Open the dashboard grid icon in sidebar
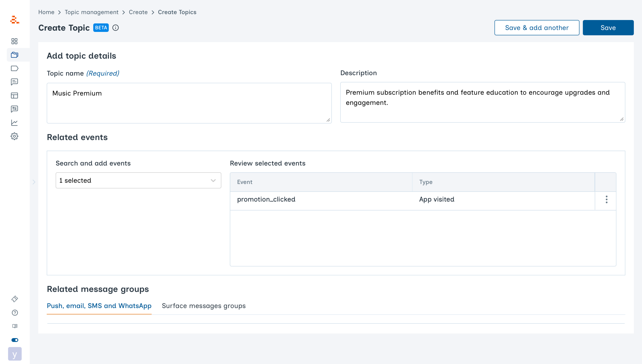The image size is (642, 364). click(x=15, y=41)
